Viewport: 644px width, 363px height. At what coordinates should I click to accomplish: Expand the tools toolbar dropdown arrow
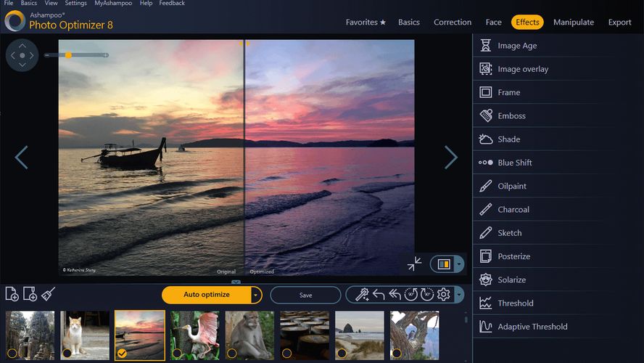point(458,295)
